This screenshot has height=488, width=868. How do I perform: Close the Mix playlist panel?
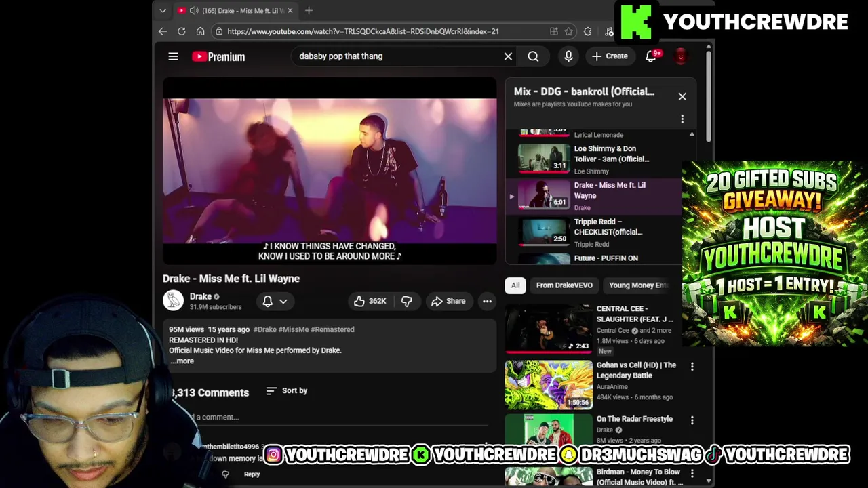[x=682, y=96]
